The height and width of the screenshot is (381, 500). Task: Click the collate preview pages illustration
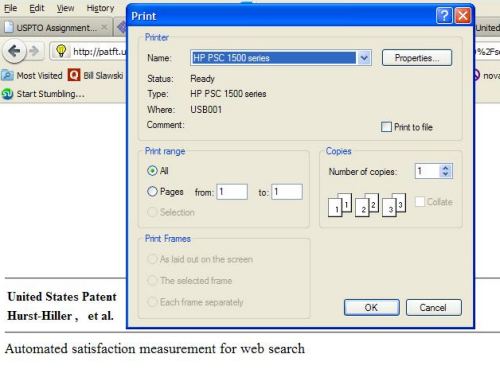click(367, 204)
